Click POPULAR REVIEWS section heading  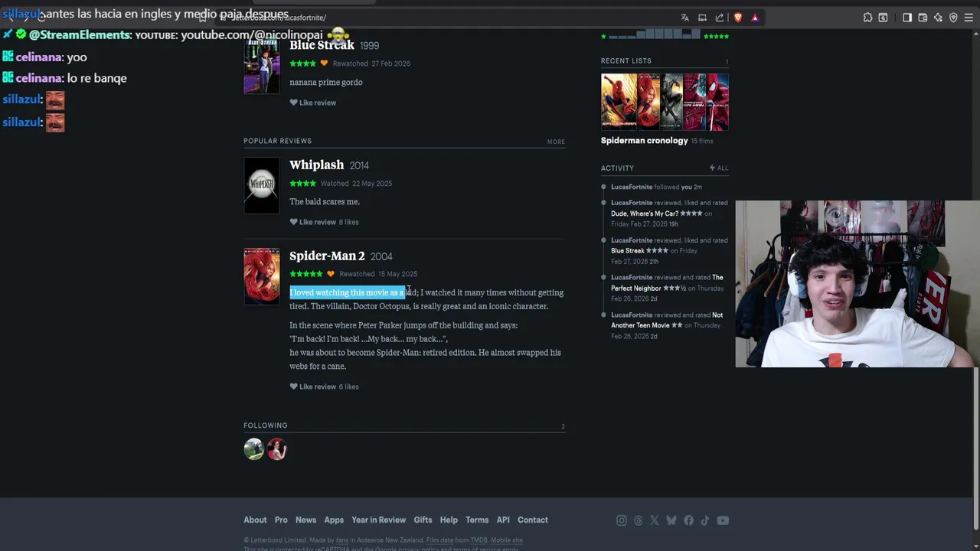point(277,141)
